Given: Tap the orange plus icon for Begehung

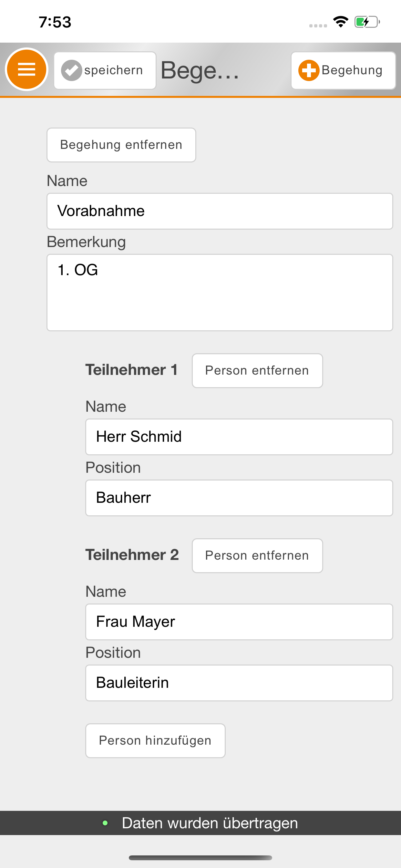Looking at the screenshot, I should (309, 70).
